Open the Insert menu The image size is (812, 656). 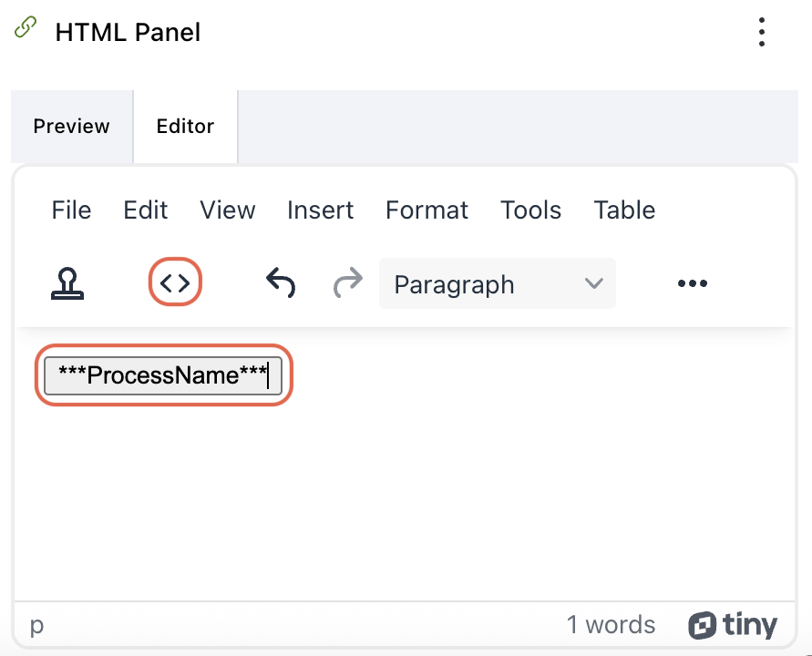point(320,210)
